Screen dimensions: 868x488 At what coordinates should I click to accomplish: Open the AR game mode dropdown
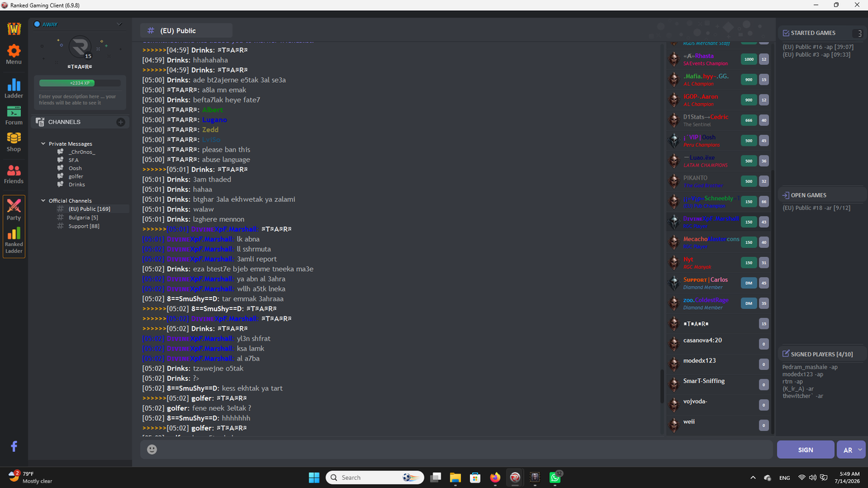[851, 449]
